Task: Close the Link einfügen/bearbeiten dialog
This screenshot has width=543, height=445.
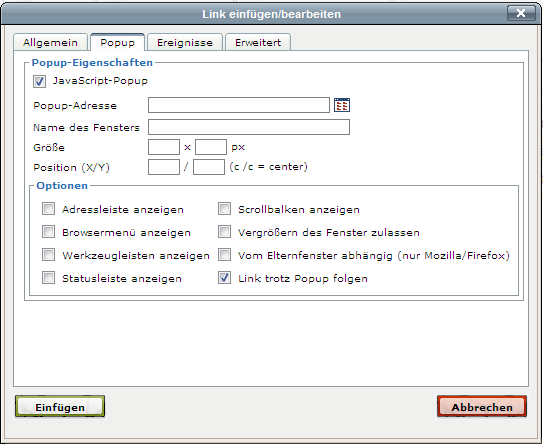Action: click(521, 13)
